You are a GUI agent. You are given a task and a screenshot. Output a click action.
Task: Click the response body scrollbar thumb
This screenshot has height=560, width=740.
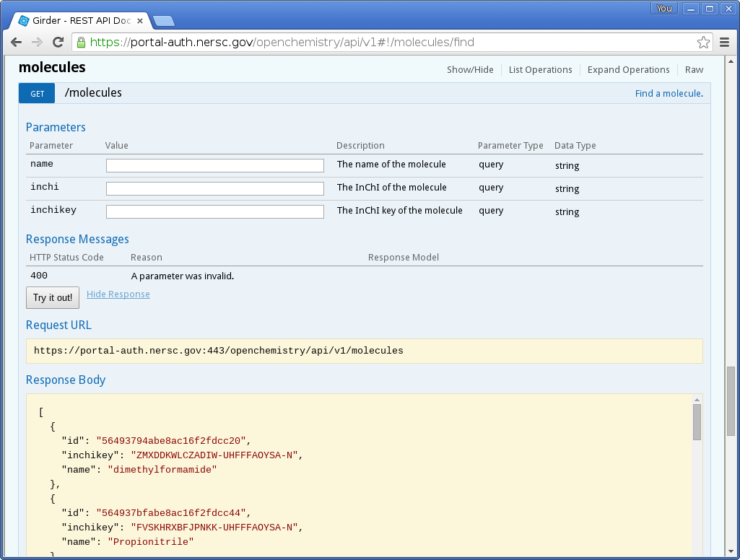tap(697, 422)
